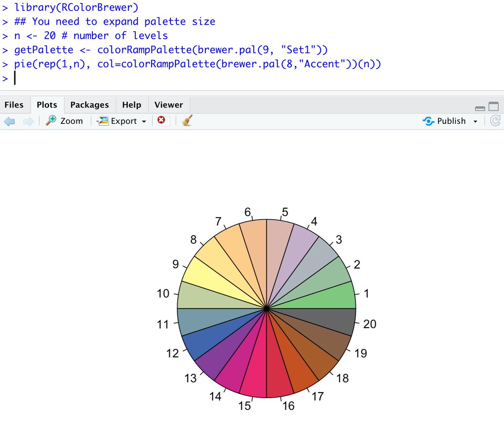
Task: Click blue pie slice labeled 12
Action: coord(213,336)
